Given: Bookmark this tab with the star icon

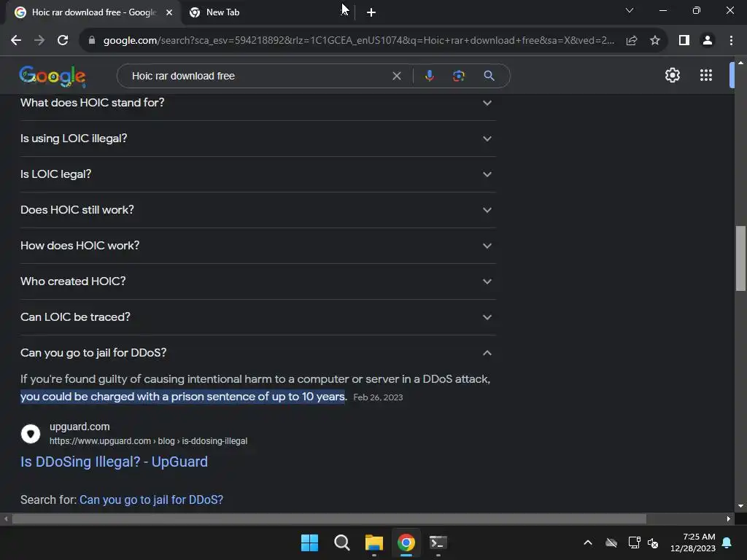Looking at the screenshot, I should coord(655,41).
